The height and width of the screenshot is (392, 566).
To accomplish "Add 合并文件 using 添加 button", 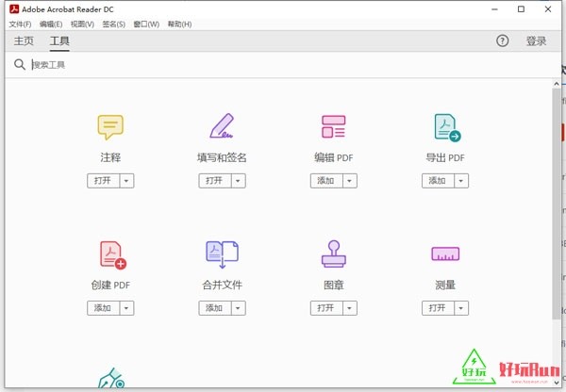I will 214,308.
